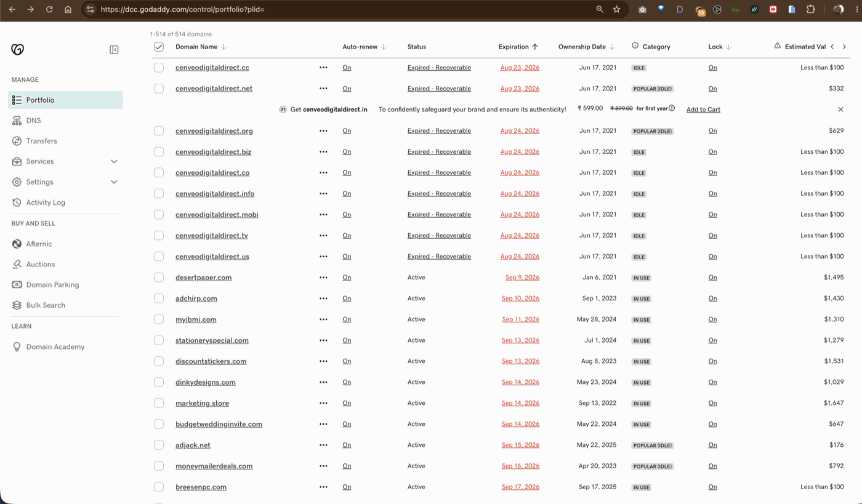The image size is (862, 504).
Task: Select the marketing.store row checkbox
Action: tap(159, 403)
